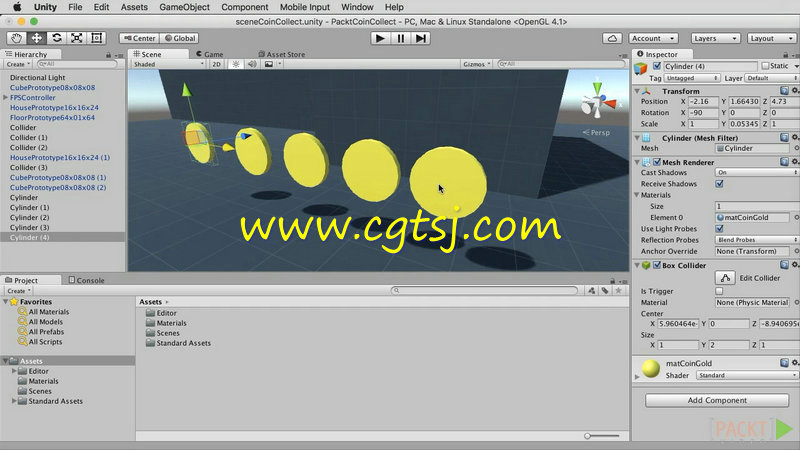Toggle the Static checkbox
This screenshot has width=800, height=450.
pyautogui.click(x=765, y=66)
